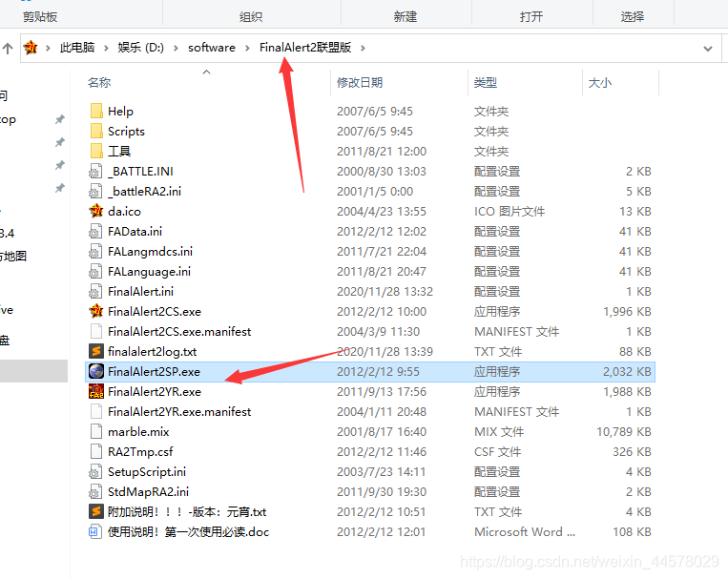The image size is (728, 579).
Task: Click the 新建 ribbon group label
Action: pyautogui.click(x=406, y=17)
